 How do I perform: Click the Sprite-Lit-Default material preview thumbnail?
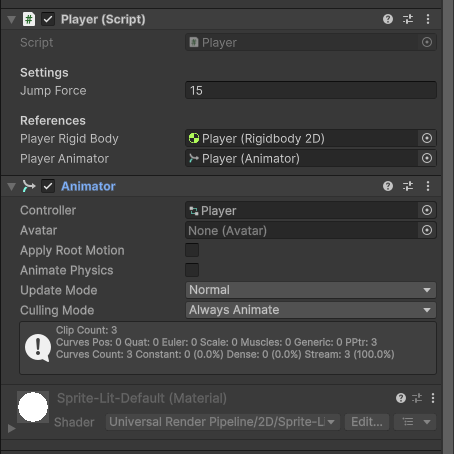pyautogui.click(x=33, y=407)
